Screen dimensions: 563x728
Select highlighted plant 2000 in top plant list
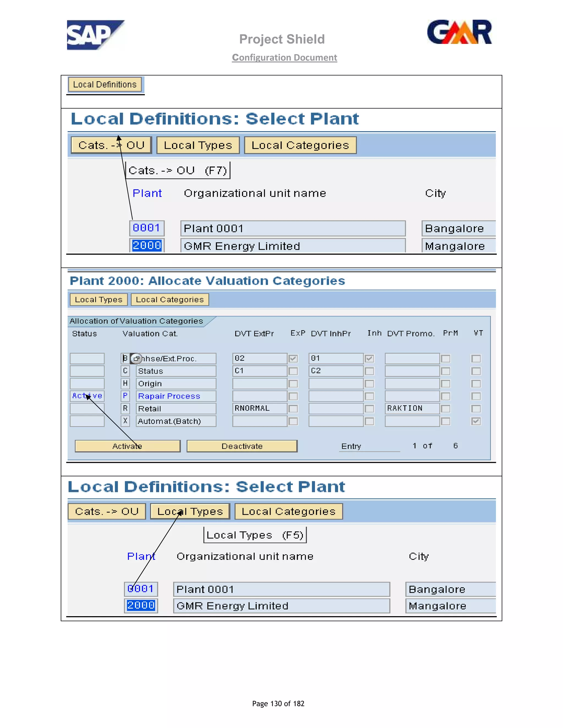point(147,245)
